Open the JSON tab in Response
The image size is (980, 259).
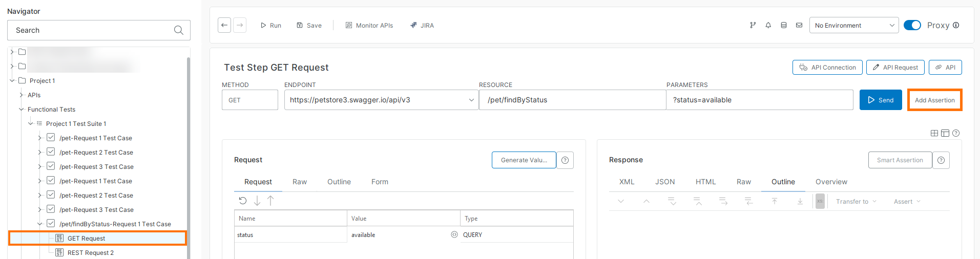(x=665, y=182)
